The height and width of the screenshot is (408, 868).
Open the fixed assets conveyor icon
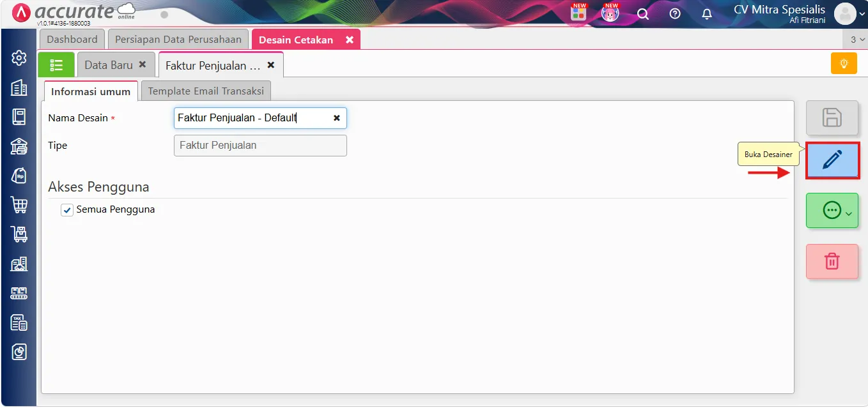(19, 293)
